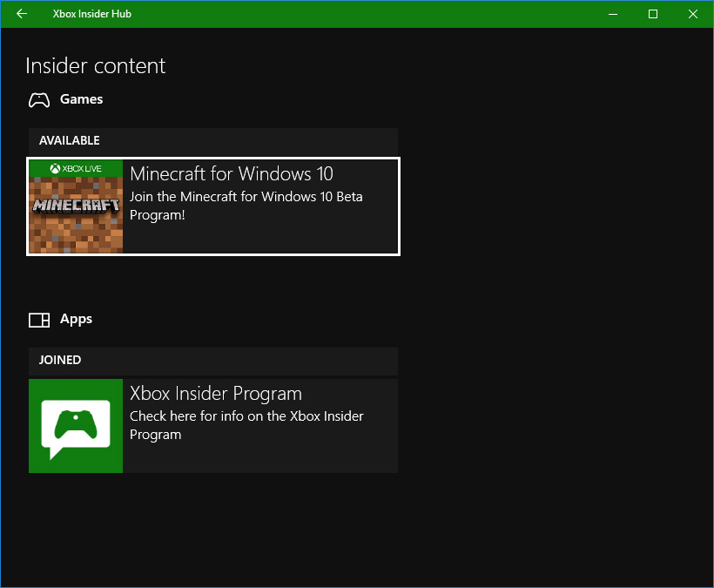The image size is (714, 588).
Task: Select the Games section label
Action: [x=81, y=99]
